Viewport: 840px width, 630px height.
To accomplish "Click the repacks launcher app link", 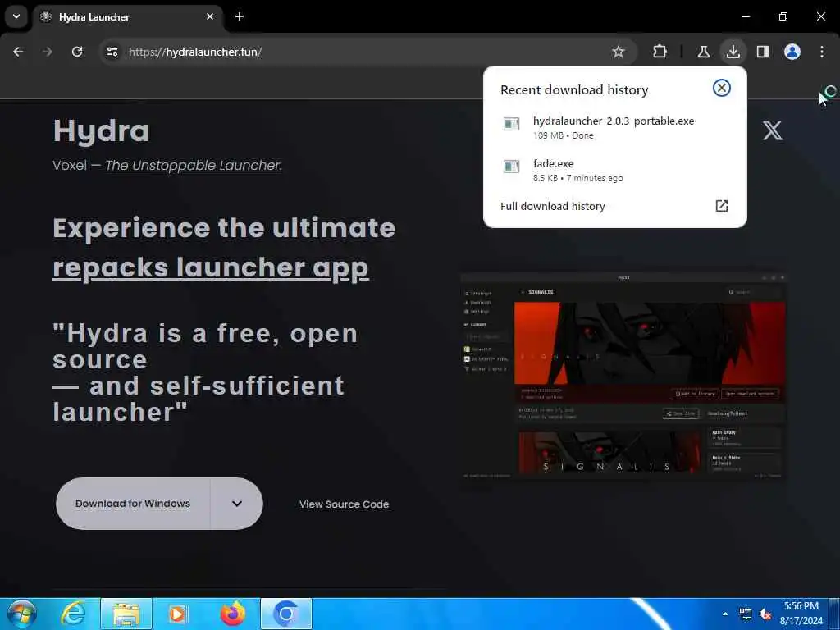I will pos(211,268).
